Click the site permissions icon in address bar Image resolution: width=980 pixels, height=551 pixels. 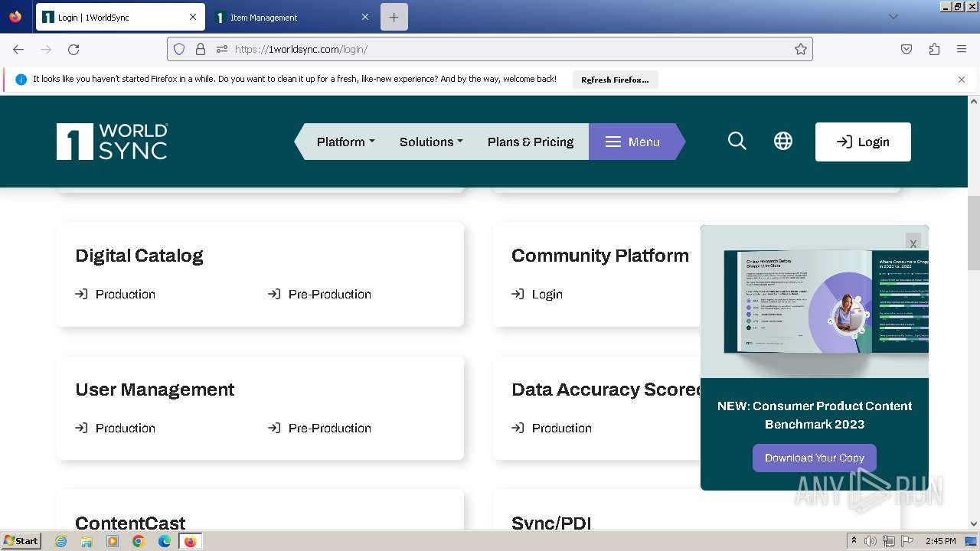pyautogui.click(x=222, y=49)
